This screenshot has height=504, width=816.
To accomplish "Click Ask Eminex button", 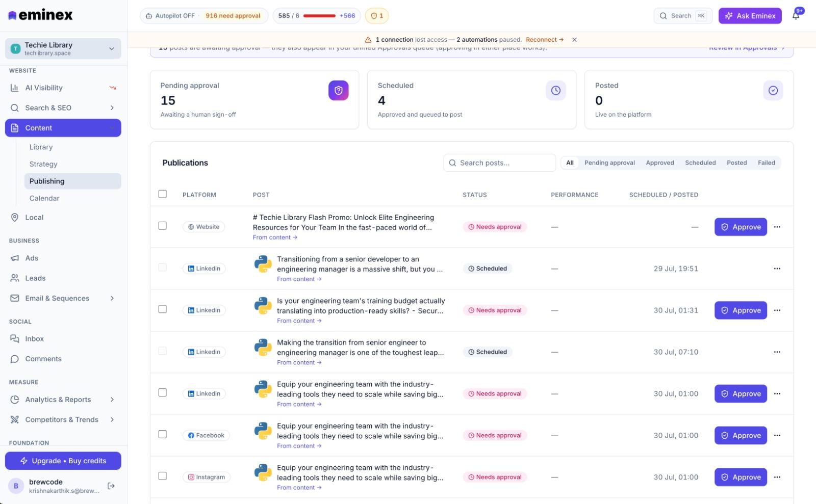I will coord(750,16).
